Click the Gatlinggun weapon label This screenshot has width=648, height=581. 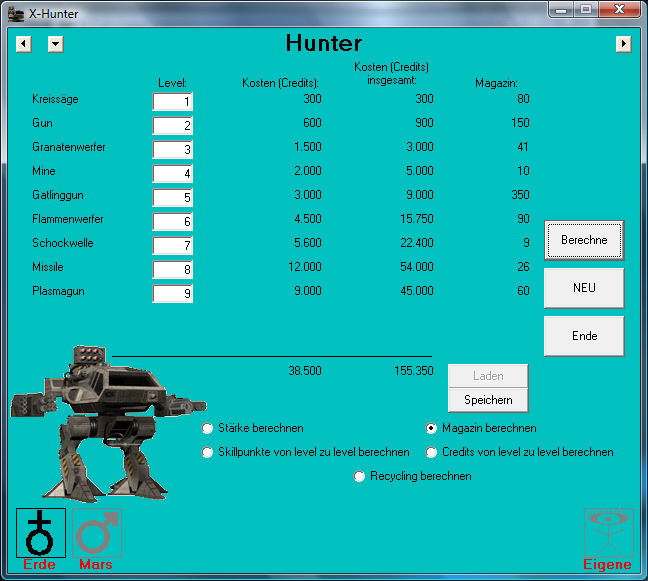tap(58, 195)
